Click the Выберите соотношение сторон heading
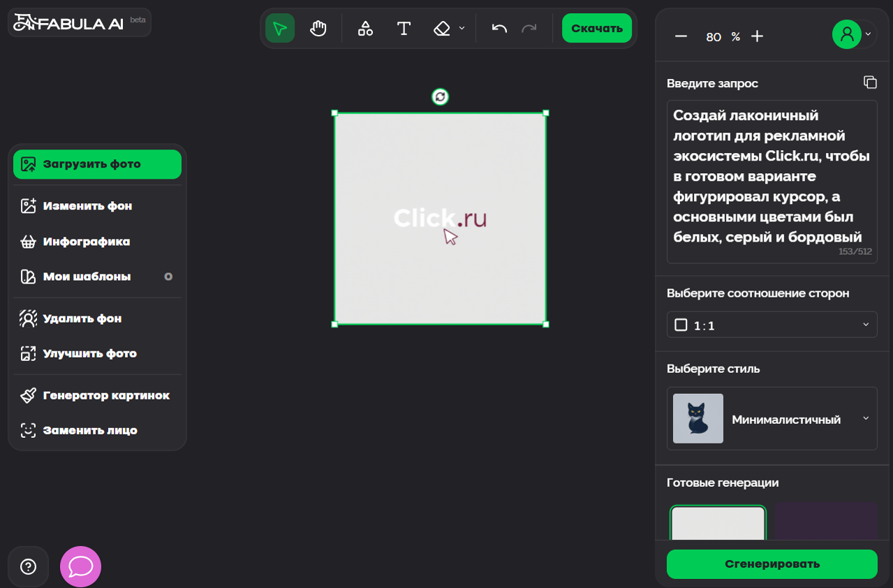This screenshot has height=588, width=893. [758, 293]
